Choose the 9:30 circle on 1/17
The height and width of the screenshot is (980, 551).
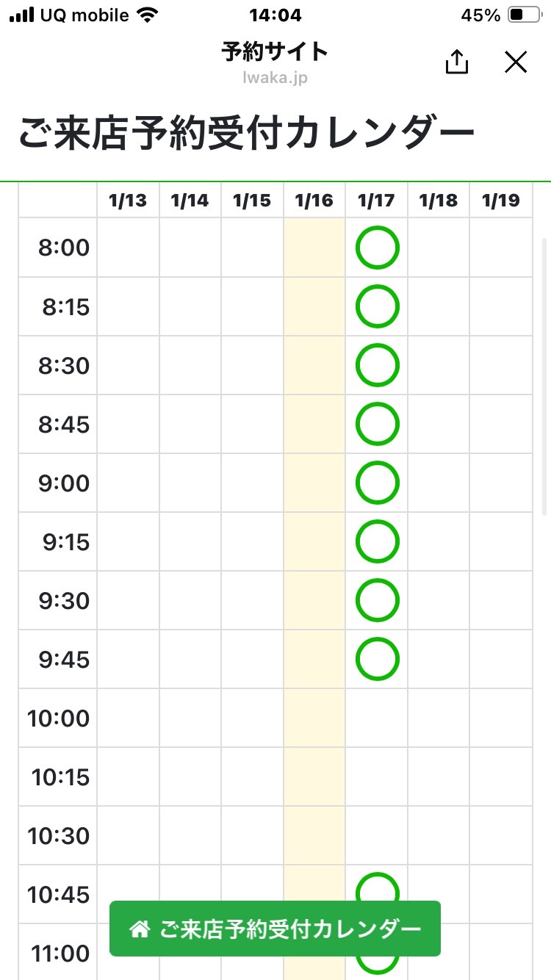[378, 600]
